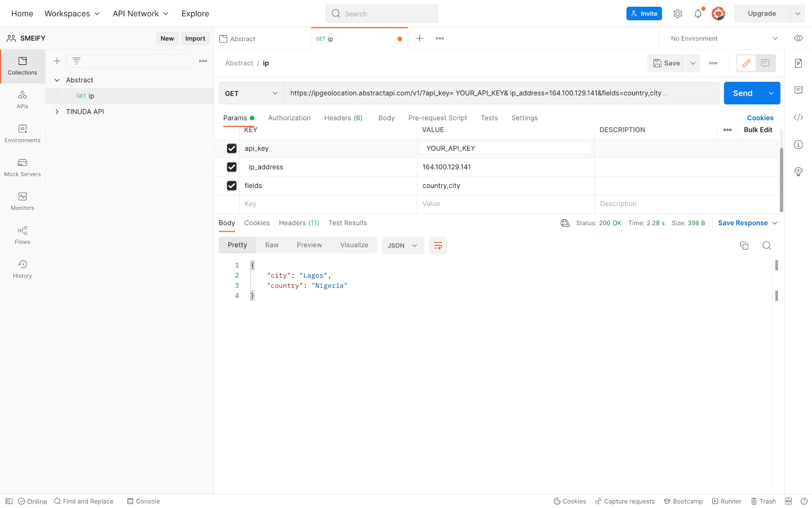This screenshot has height=508, width=812.
Task: Open the GET method dropdown
Action: pos(250,93)
